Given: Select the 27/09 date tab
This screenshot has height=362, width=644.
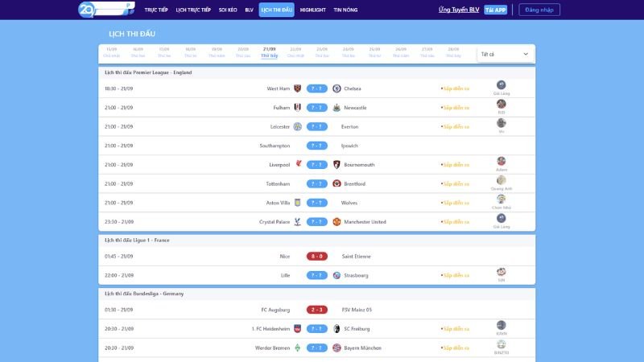Looking at the screenshot, I should 427,52.
